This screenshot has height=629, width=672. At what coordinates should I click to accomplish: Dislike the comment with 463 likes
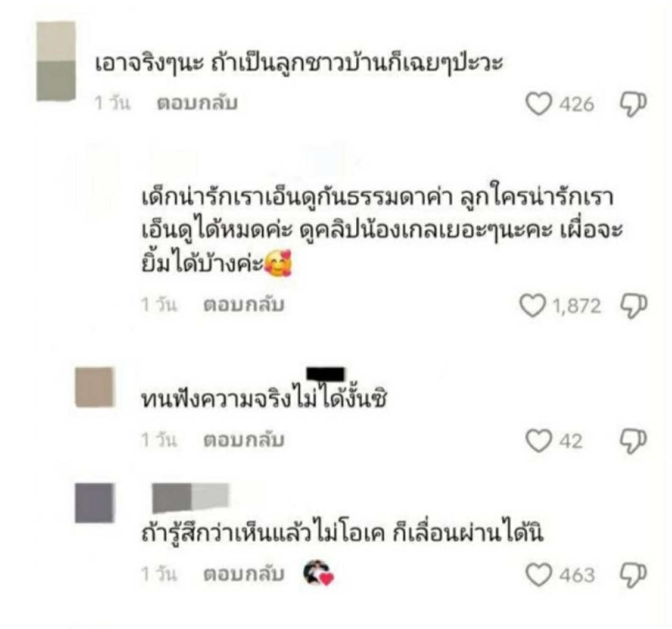coord(633,574)
